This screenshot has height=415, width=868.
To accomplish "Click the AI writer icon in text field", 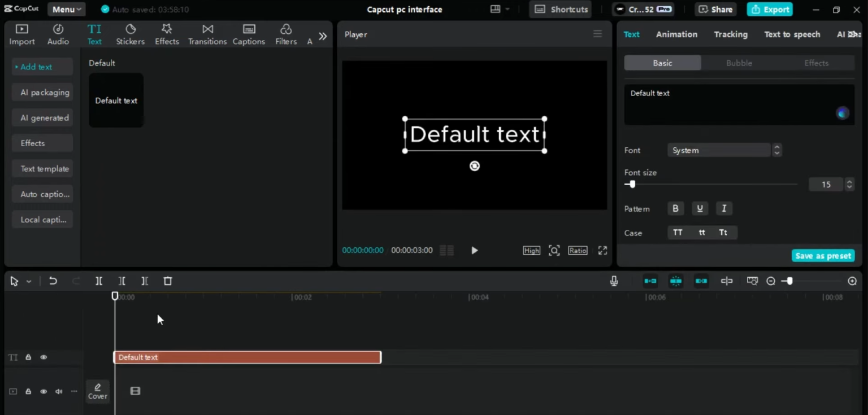I will pos(843,113).
